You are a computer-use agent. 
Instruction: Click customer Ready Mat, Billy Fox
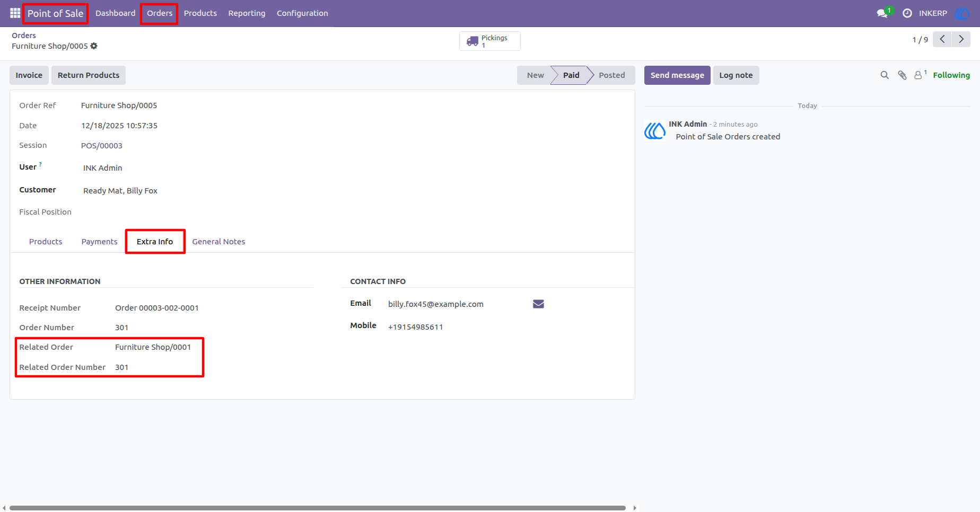[x=120, y=191]
